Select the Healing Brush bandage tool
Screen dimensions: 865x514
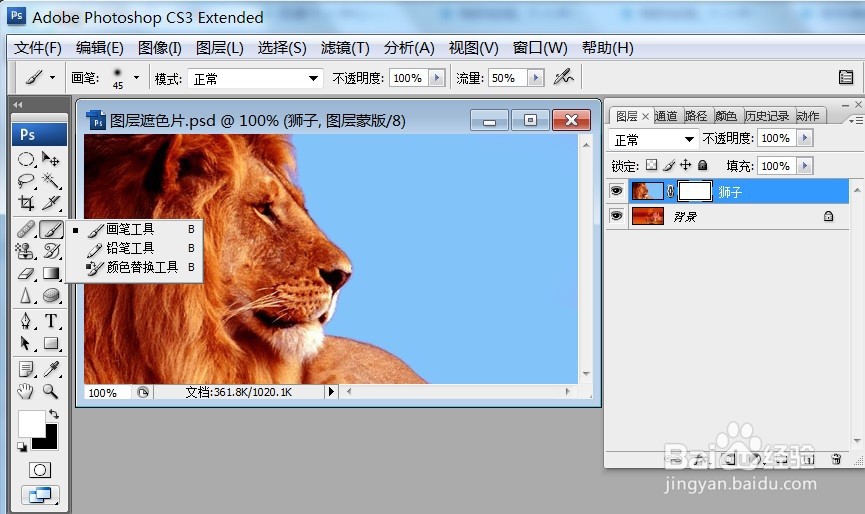26,229
